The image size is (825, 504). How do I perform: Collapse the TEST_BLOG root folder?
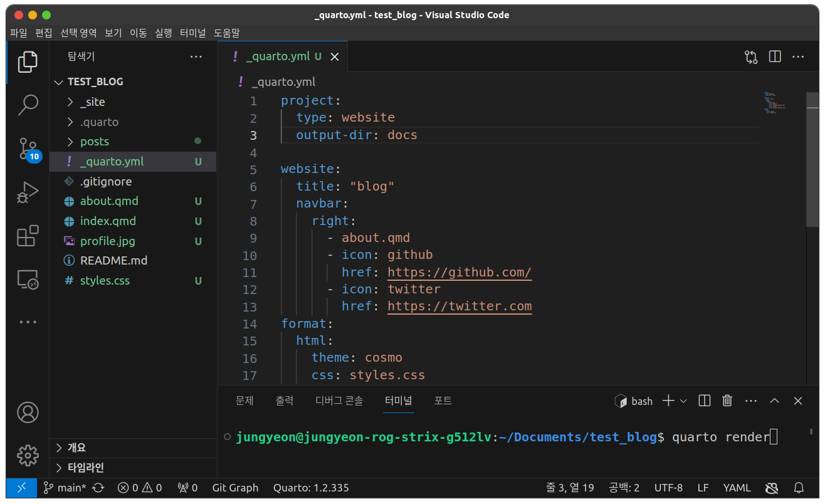coord(133,81)
